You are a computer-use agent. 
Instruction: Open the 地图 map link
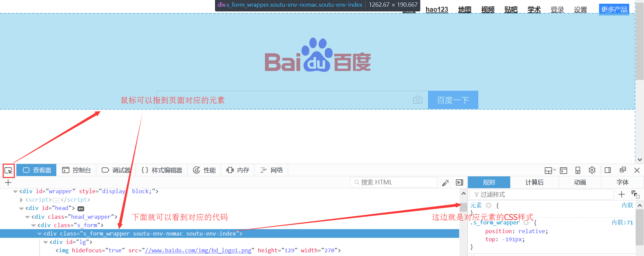click(x=465, y=9)
